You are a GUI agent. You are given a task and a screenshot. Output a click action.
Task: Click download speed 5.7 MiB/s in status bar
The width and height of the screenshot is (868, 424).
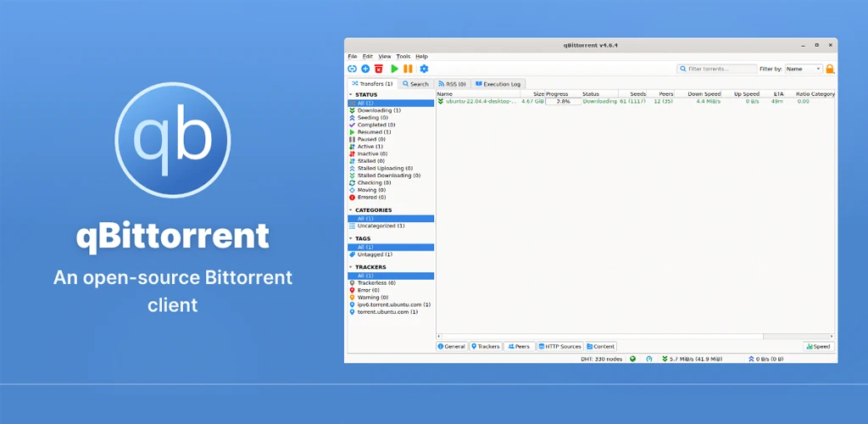click(692, 359)
